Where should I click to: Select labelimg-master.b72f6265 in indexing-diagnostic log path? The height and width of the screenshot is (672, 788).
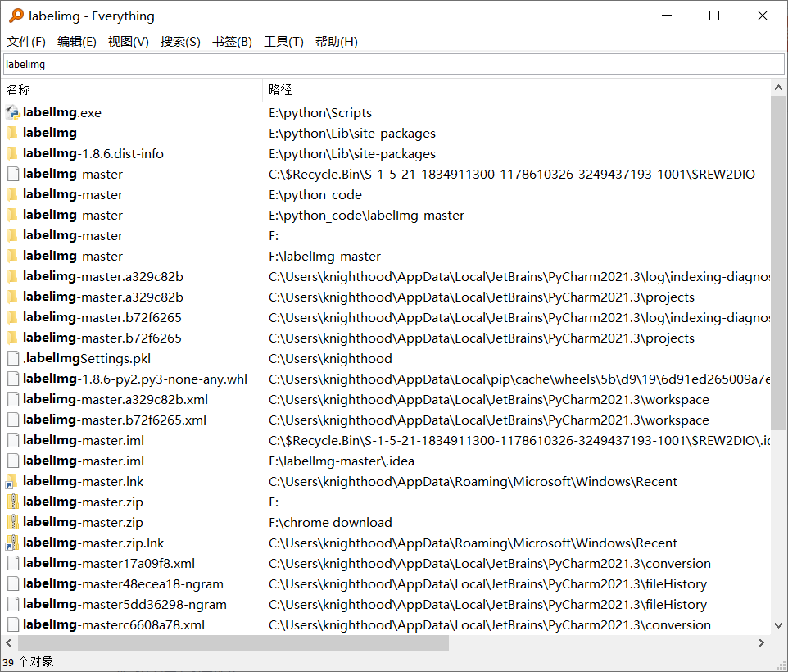tap(102, 317)
